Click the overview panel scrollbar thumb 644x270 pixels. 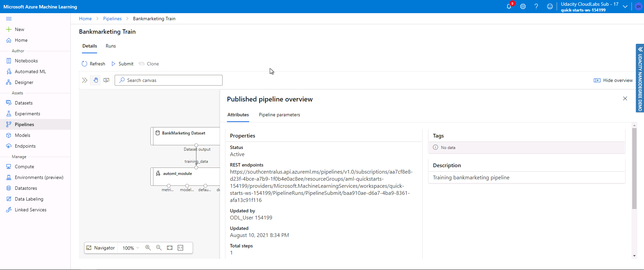[634, 169]
